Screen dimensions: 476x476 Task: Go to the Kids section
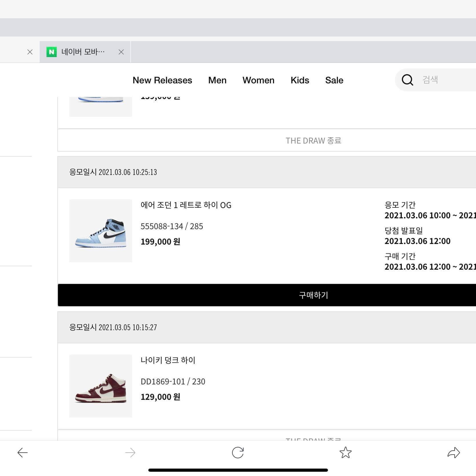click(x=300, y=80)
